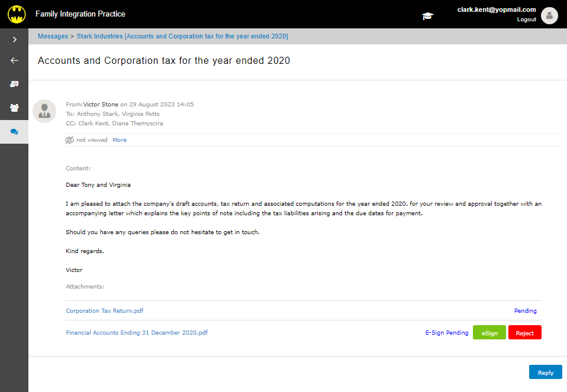The width and height of the screenshot is (567, 392).
Task: Click the not viewed eye icon
Action: (x=69, y=140)
